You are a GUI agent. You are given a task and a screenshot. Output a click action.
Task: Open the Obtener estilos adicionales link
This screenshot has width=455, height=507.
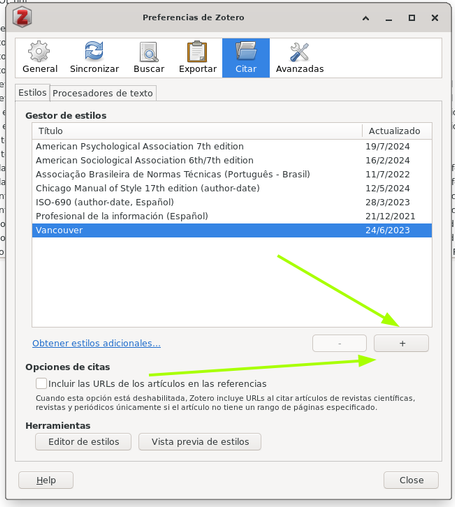tap(96, 343)
